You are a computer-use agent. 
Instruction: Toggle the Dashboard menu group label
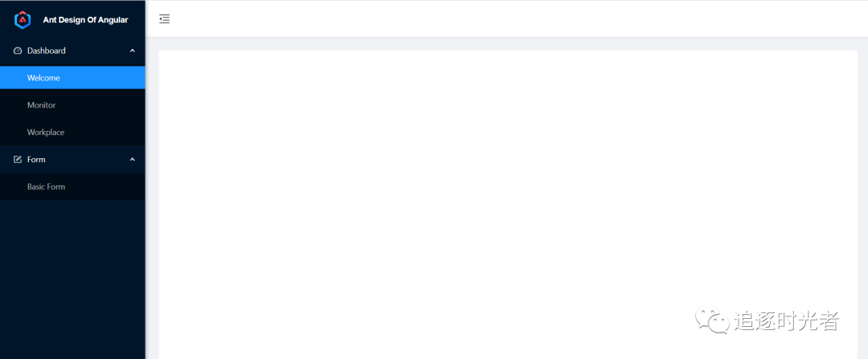point(46,51)
